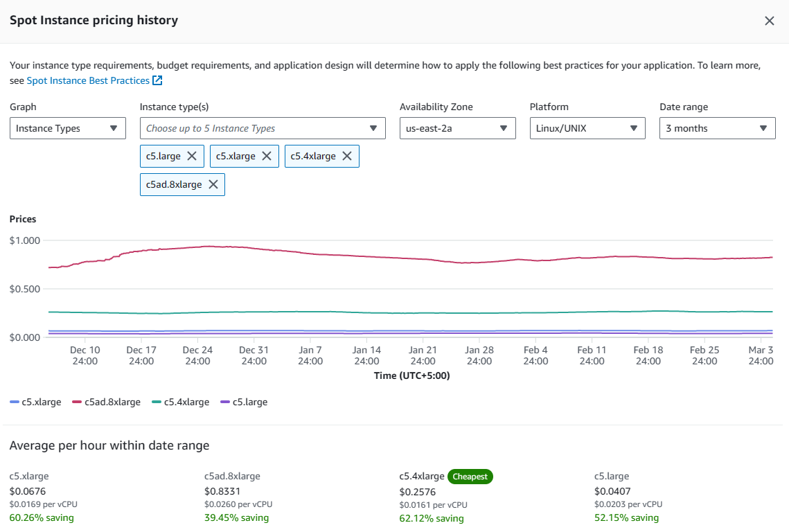Viewport: 789px width, 532px height.
Task: Open the Availability Zone us-east-2a dropdown
Action: click(457, 128)
